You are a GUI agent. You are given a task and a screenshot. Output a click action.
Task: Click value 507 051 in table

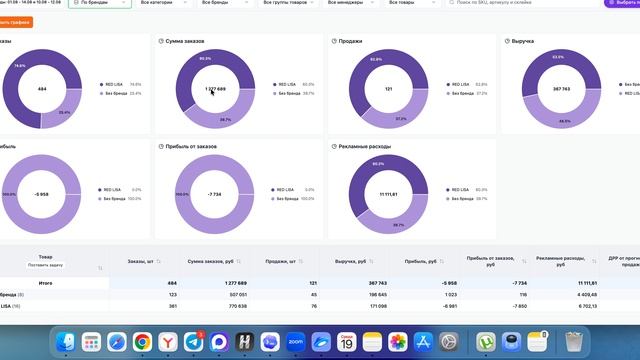[238, 294]
